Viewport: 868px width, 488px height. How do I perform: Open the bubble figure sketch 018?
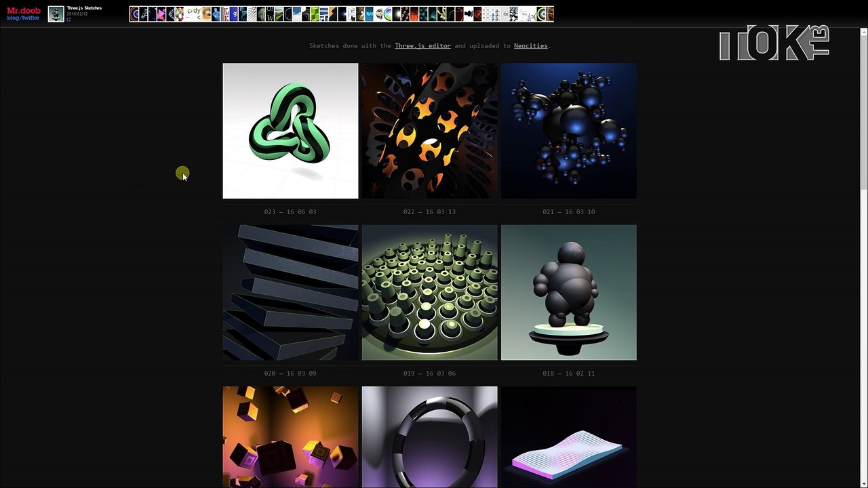click(x=568, y=292)
